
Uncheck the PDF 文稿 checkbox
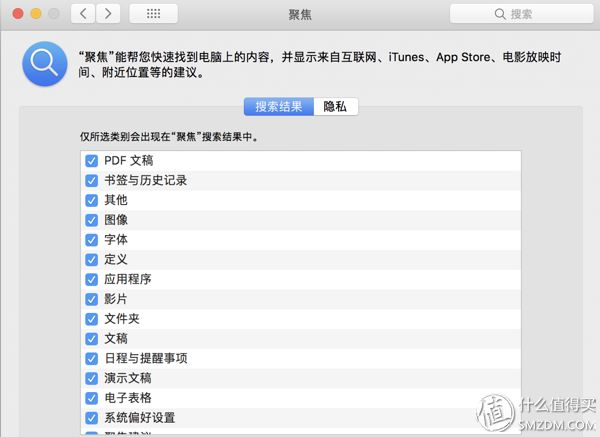point(91,161)
